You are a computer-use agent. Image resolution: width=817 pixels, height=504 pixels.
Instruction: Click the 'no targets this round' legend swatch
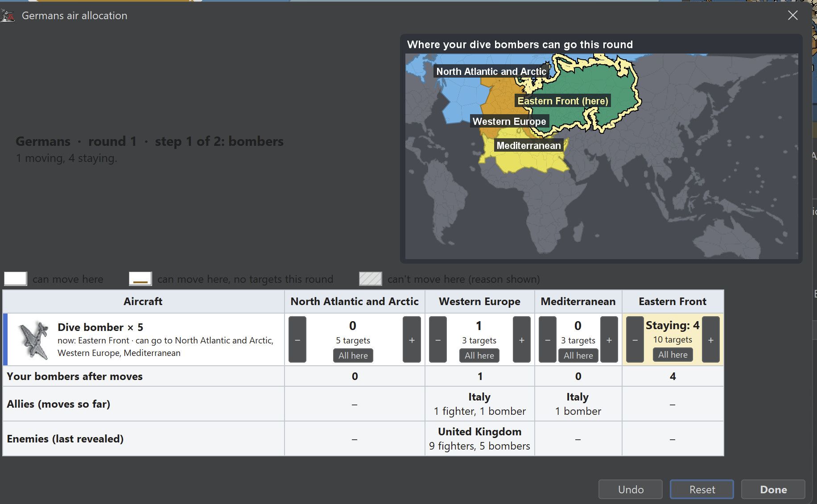pyautogui.click(x=140, y=279)
